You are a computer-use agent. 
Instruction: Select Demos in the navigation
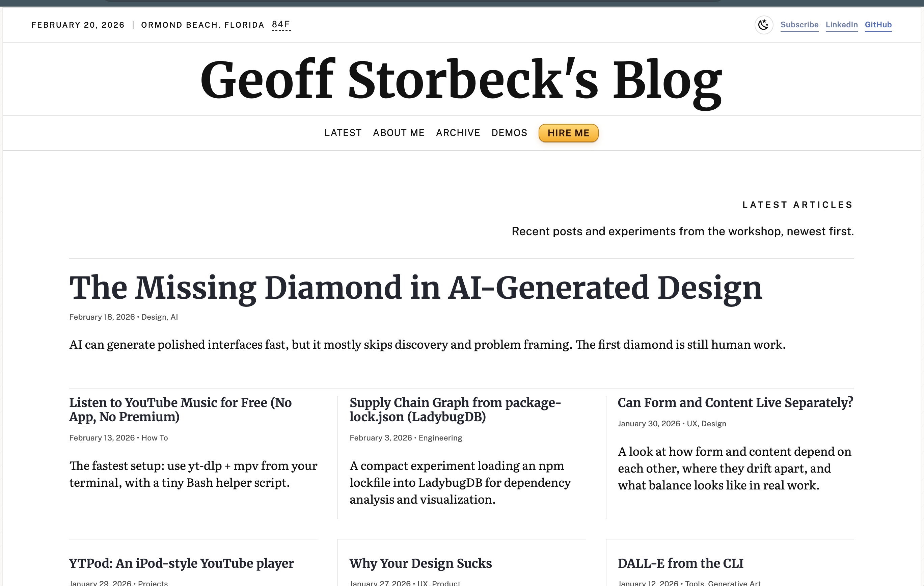click(x=509, y=133)
